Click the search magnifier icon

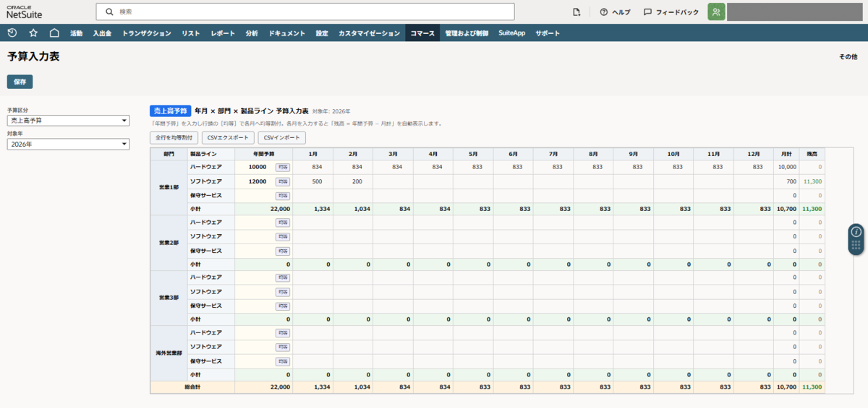point(109,12)
